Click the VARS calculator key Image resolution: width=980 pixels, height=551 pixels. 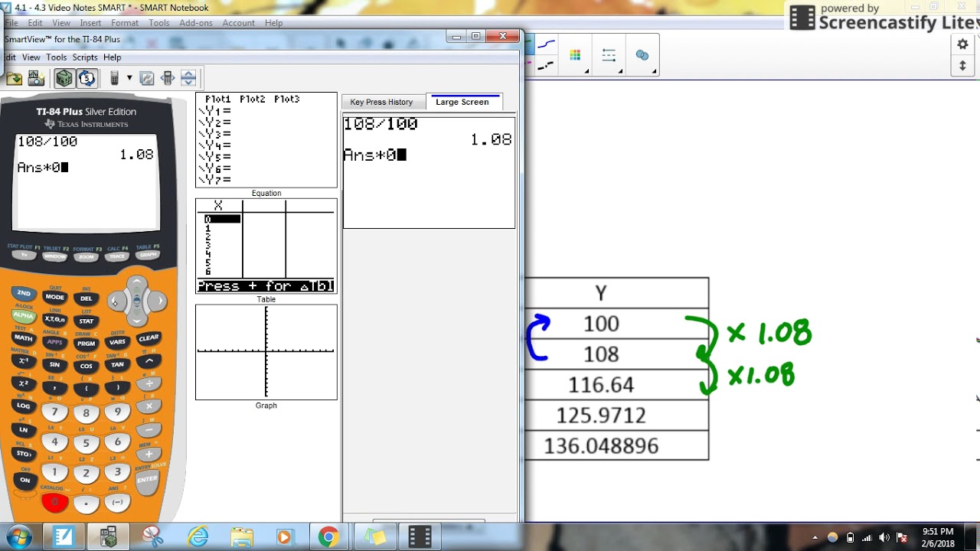(x=117, y=341)
